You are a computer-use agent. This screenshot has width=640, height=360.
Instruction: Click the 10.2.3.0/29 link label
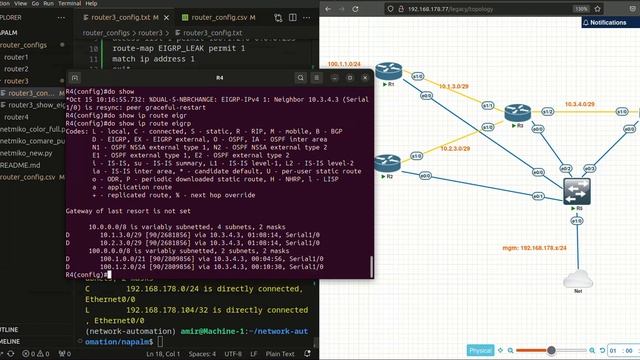click(x=455, y=149)
